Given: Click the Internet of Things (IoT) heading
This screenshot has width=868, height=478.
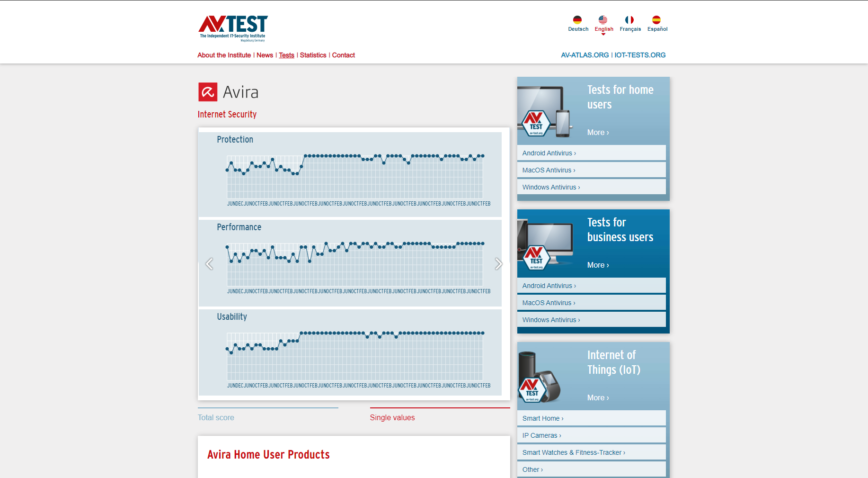Looking at the screenshot, I should pos(614,362).
